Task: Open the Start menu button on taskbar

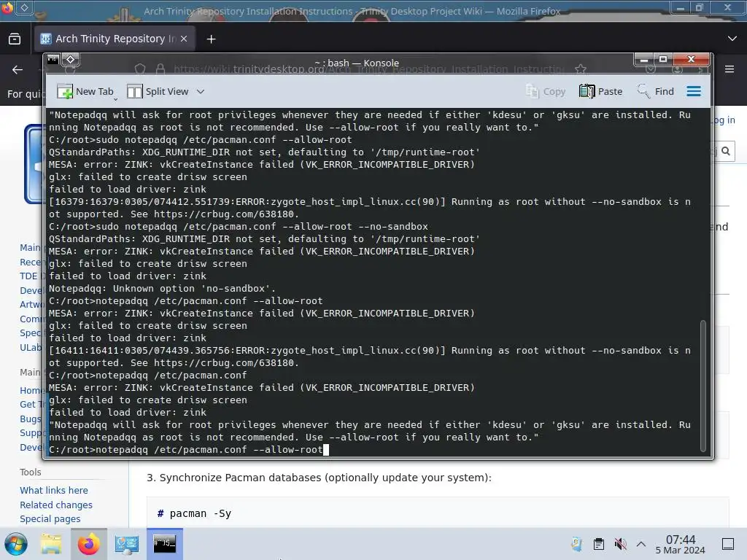Action: [16, 544]
